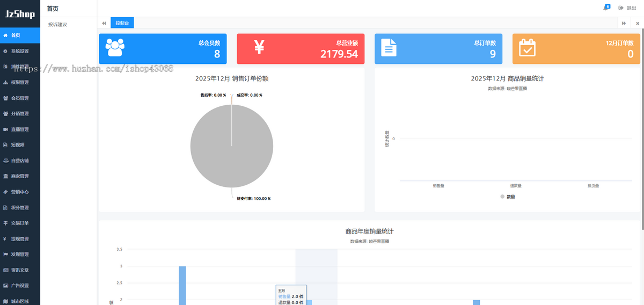Click the 首页 header title
Viewport: 644px width, 305px height.
53,9
